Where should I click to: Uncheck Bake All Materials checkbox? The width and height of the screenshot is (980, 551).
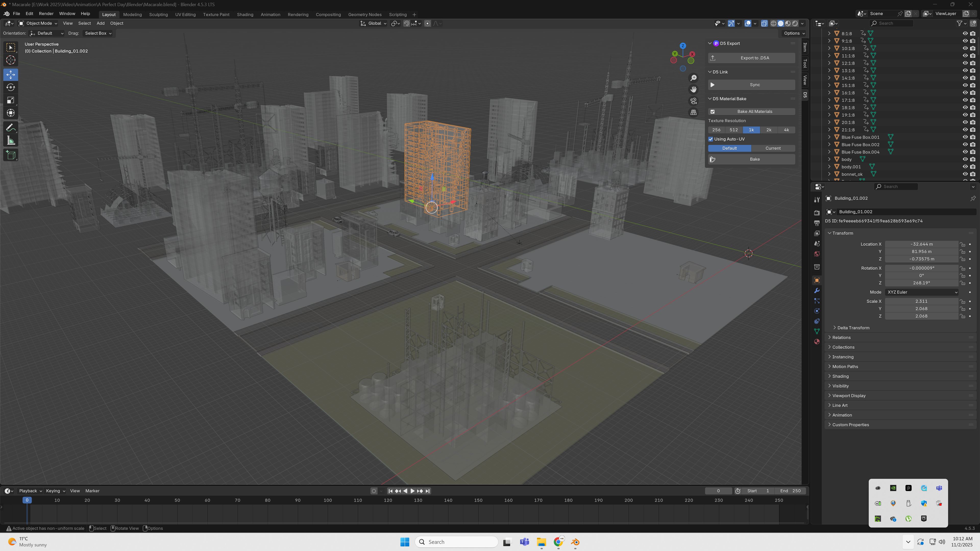713,111
